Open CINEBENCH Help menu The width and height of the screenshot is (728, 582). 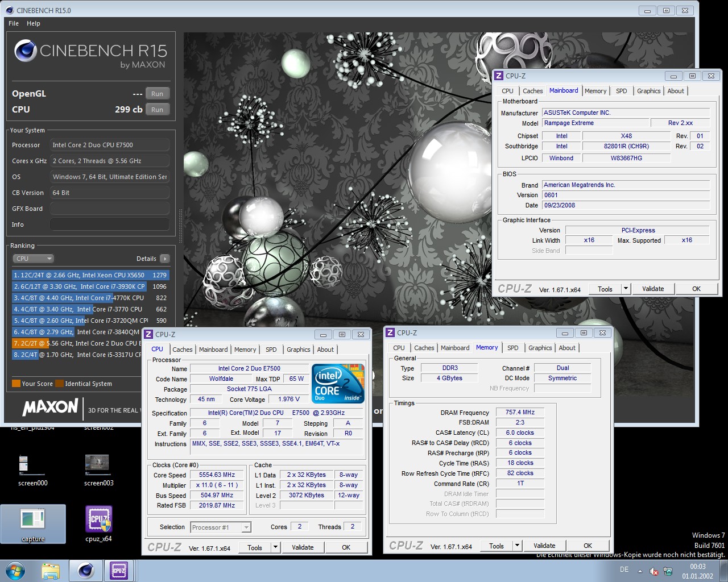click(34, 23)
